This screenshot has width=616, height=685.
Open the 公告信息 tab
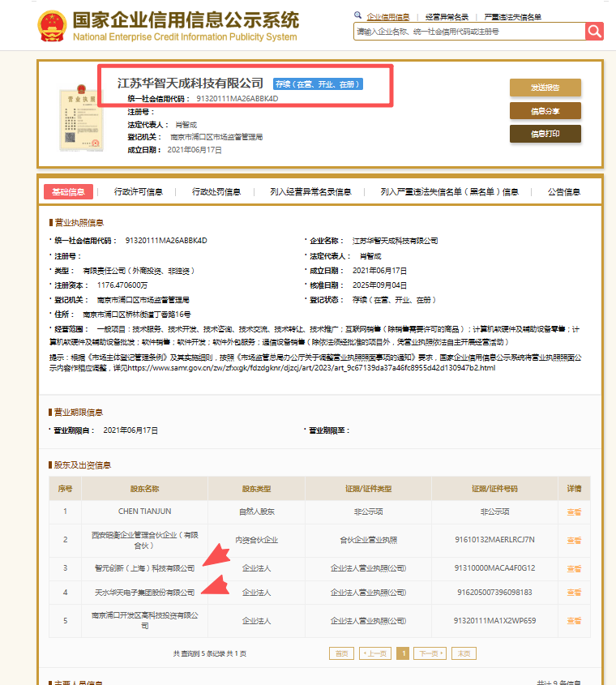tap(564, 192)
